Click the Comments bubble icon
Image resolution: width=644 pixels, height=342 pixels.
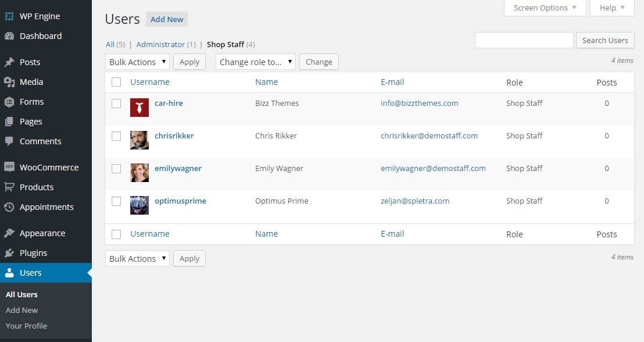coord(9,141)
